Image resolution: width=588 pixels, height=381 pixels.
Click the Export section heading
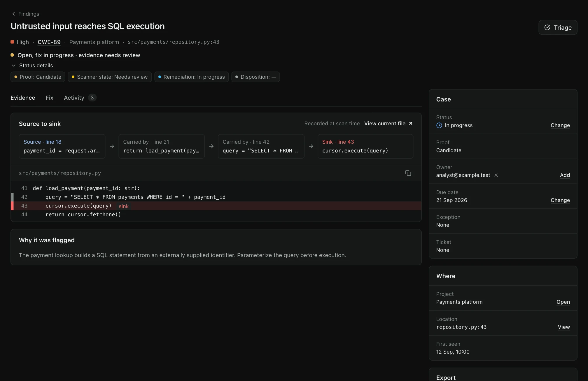click(446, 378)
